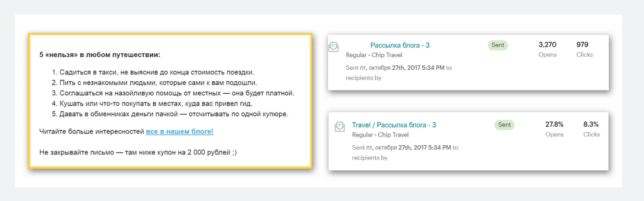The width and height of the screenshot is (644, 201).
Task: Click the envelope icon beside Travel / Рассылка блога
Action: coord(340,126)
